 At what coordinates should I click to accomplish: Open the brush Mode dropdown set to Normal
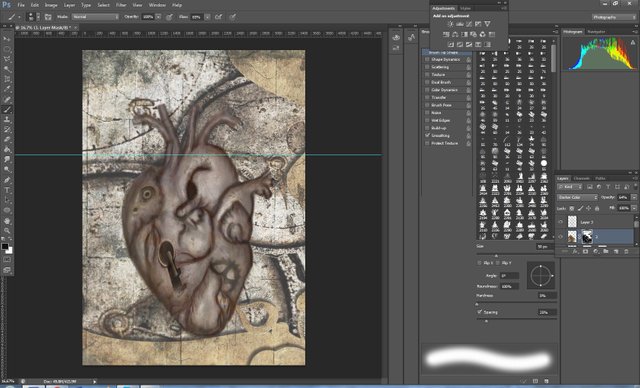pos(96,17)
